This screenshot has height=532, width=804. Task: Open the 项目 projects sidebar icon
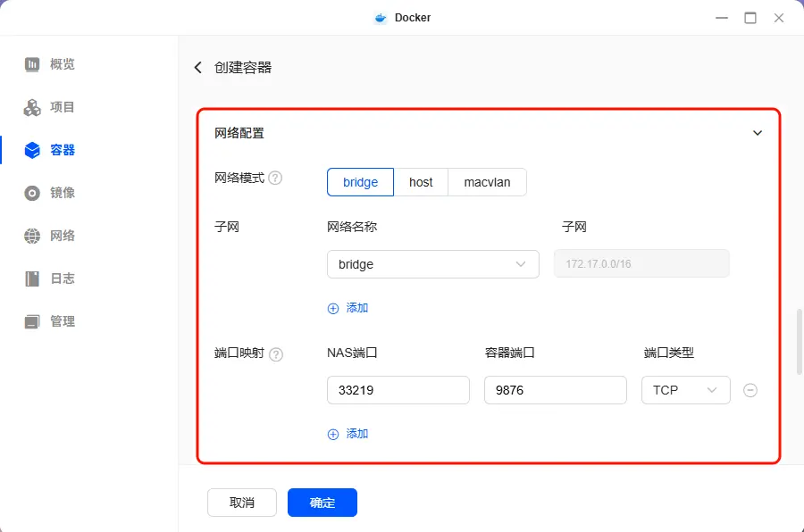[32, 107]
